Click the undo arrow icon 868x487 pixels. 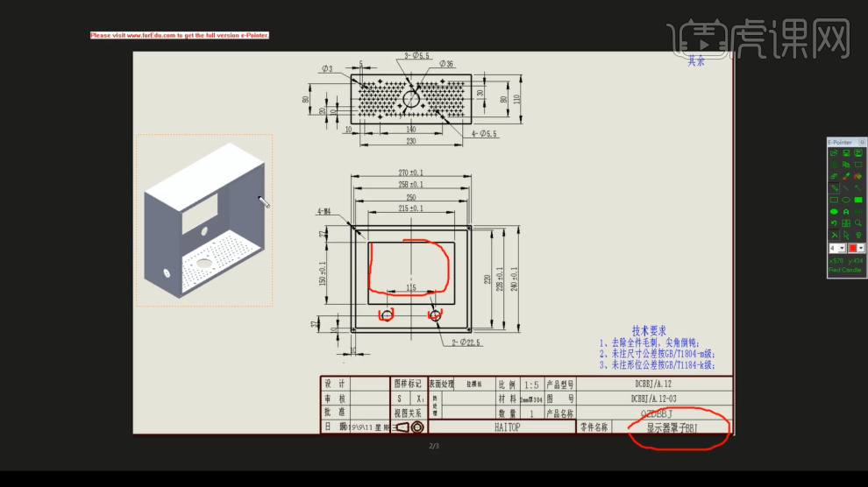[834, 223]
